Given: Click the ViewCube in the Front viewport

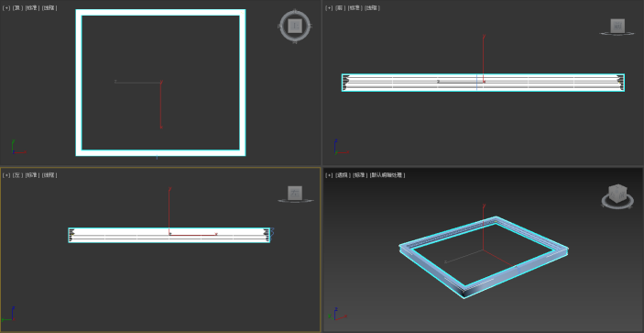Looking at the screenshot, I should 617,26.
